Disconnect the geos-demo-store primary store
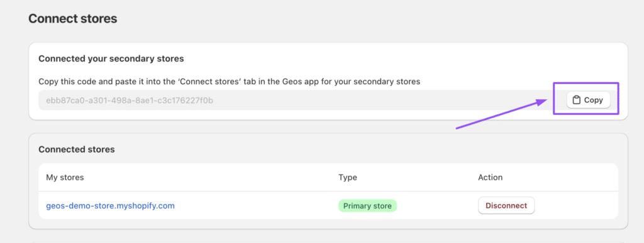Viewport: 644px width, 243px height. pyautogui.click(x=506, y=205)
